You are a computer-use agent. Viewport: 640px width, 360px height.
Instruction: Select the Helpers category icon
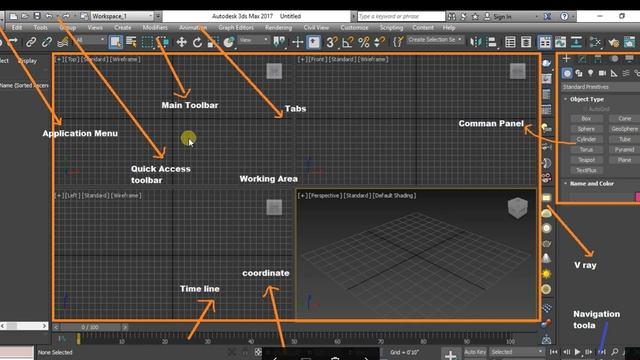pyautogui.click(x=614, y=73)
